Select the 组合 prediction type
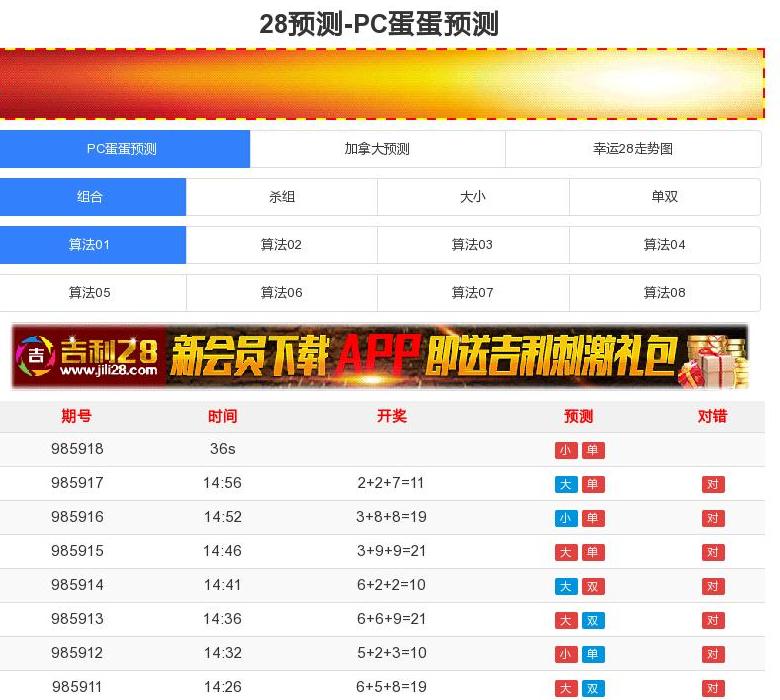This screenshot has width=780, height=700. [93, 197]
